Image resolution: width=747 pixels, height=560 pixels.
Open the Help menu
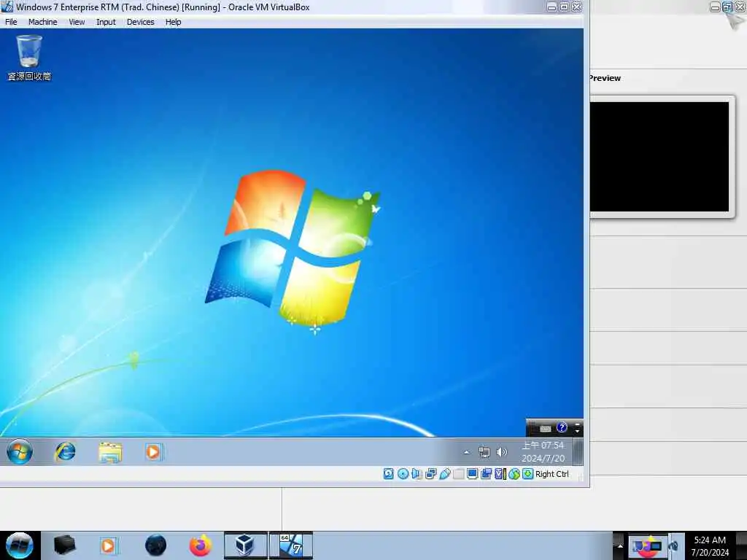pos(174,22)
